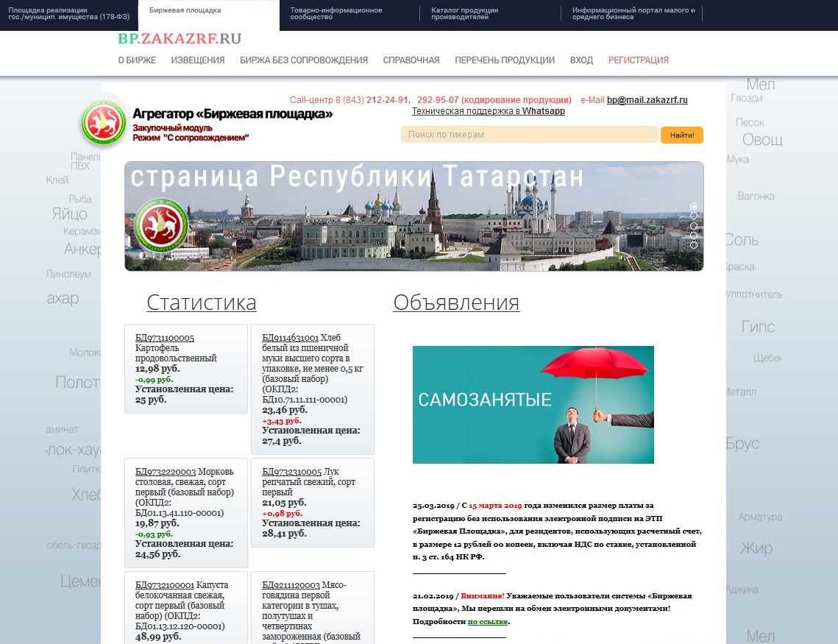Open Техническая поддержка в Whatsapp link
This screenshot has width=838, height=644.
pos(488,111)
